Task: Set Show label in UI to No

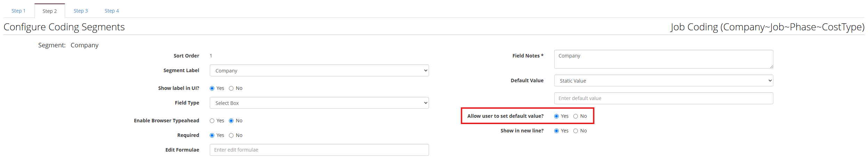Action: click(231, 89)
